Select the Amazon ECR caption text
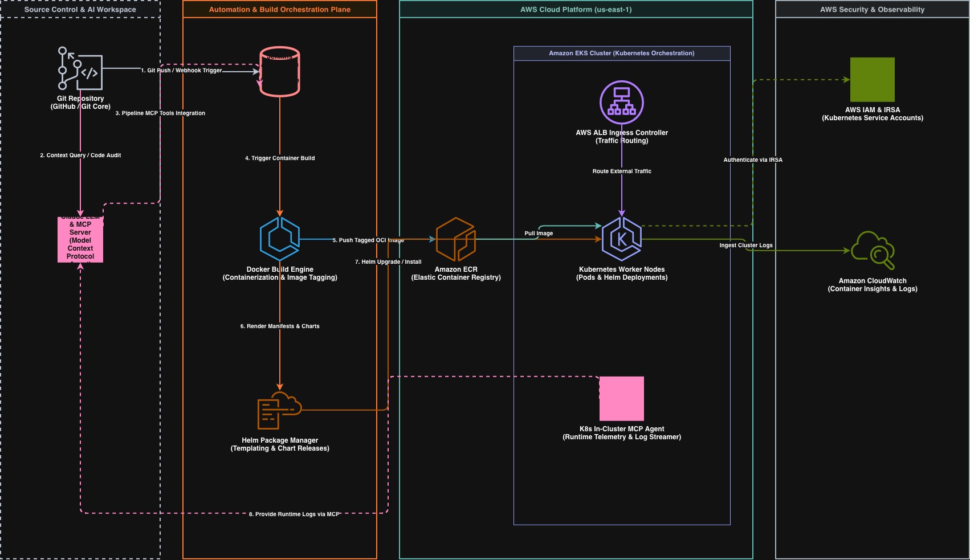The height and width of the screenshot is (560, 970). point(456,273)
